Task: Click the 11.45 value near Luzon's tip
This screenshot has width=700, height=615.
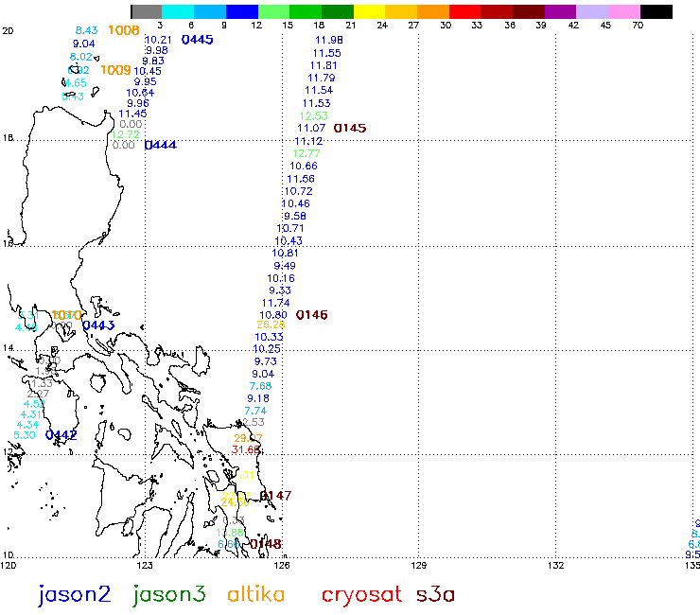Action: click(x=132, y=114)
